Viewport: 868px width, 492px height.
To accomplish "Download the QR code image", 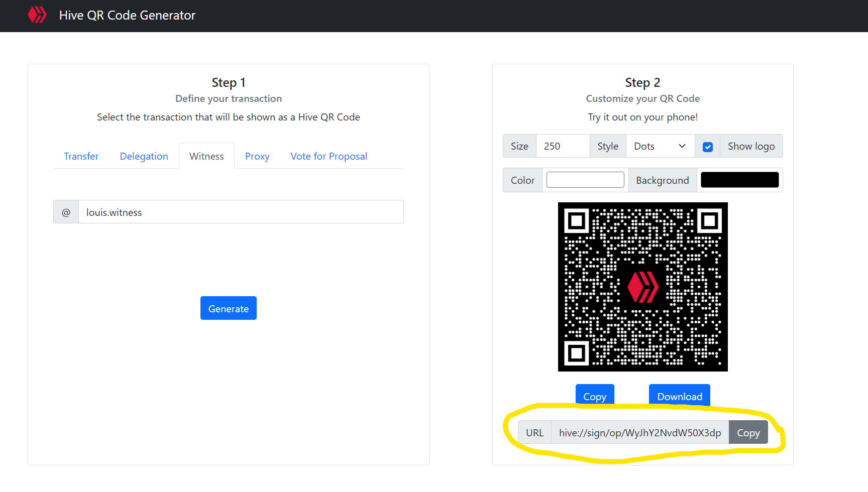I will pos(680,396).
